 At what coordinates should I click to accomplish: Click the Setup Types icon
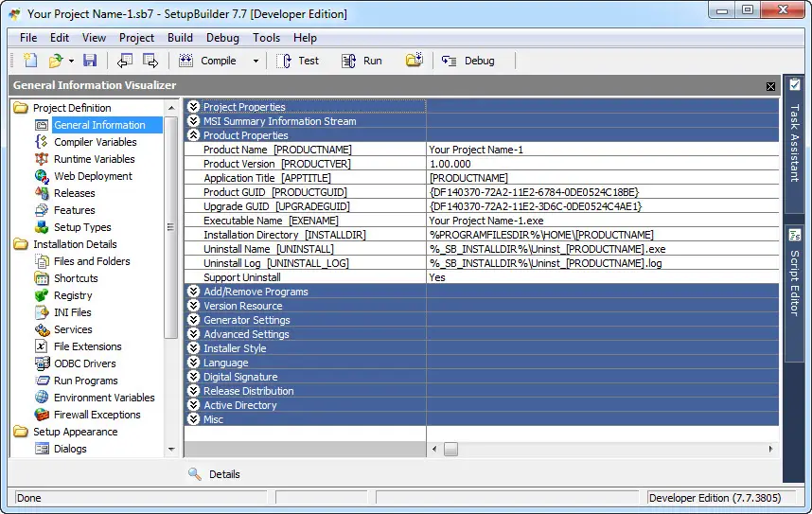click(42, 227)
